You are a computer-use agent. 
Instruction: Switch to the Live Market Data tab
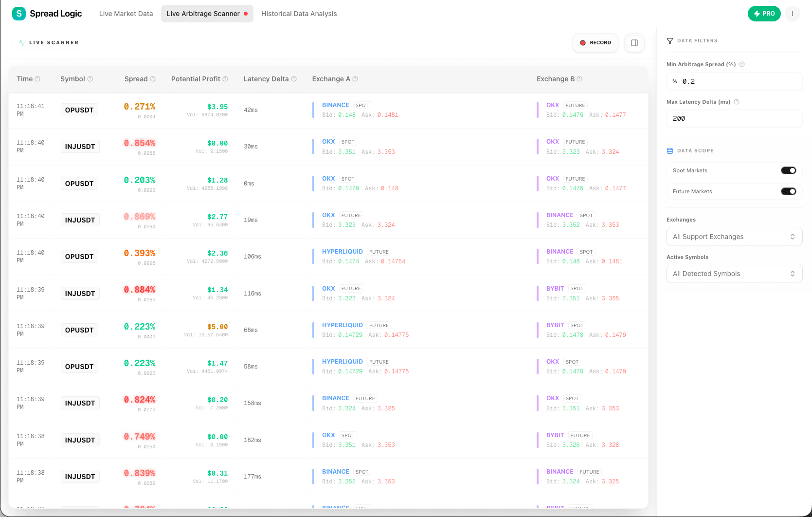pos(126,14)
